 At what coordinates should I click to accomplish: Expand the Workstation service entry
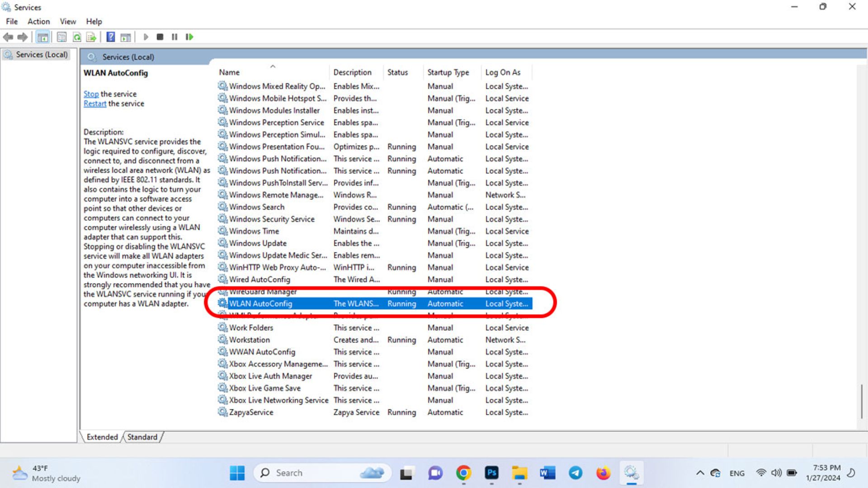coord(250,340)
